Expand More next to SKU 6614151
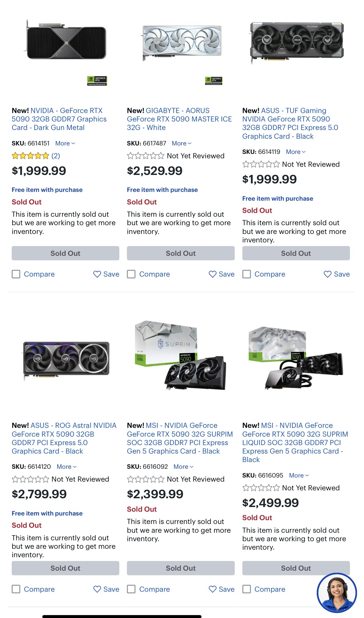The height and width of the screenshot is (618, 364). [x=65, y=143]
